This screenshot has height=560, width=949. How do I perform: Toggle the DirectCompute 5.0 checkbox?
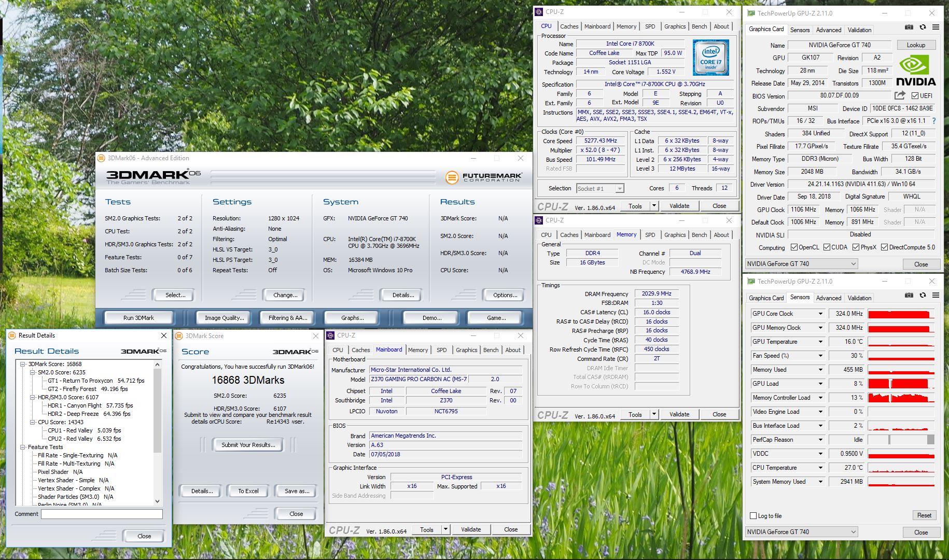884,247
